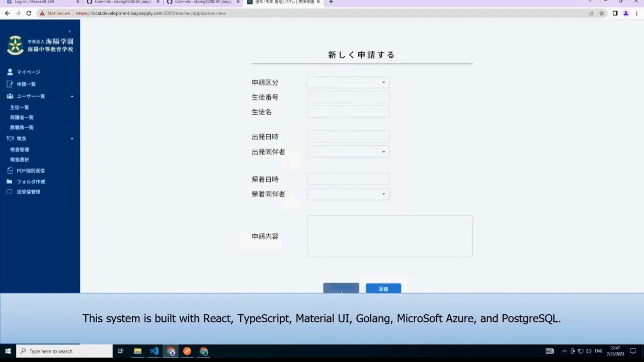The image size is (644, 362).
Task: Focus the 生徒名 input field
Action: [348, 112]
